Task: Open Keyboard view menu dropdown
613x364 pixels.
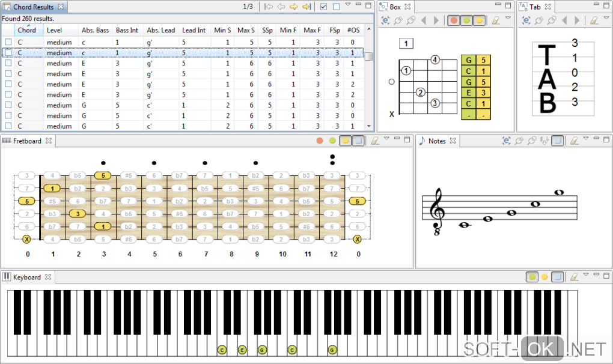Action: [585, 275]
